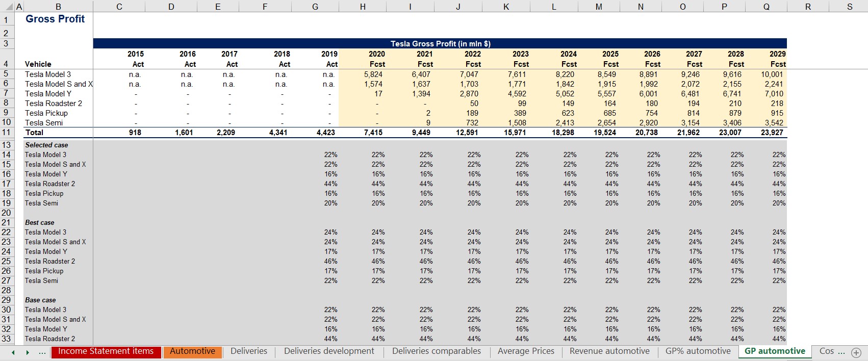Switch to GP% automotive tab
This screenshot has width=868, height=361.
pyautogui.click(x=698, y=351)
